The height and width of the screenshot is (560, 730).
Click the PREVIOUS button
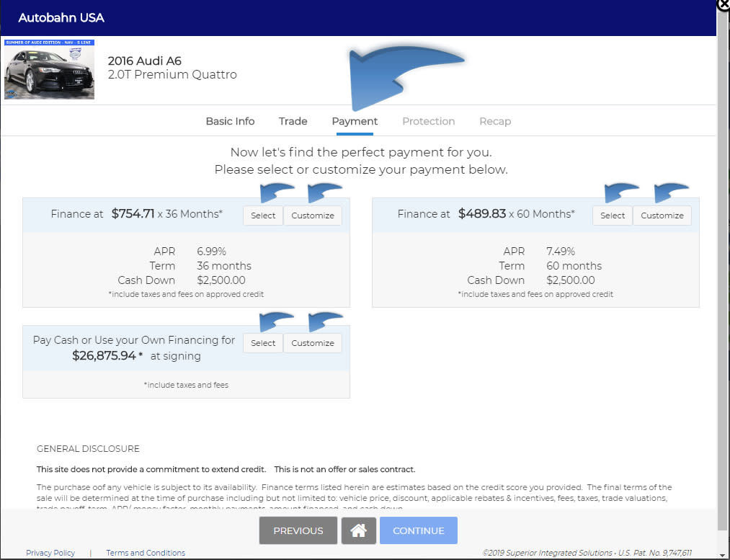point(298,530)
